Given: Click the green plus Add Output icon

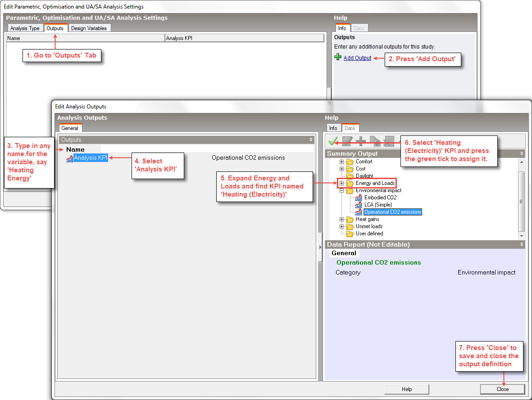Looking at the screenshot, I should coord(338,57).
